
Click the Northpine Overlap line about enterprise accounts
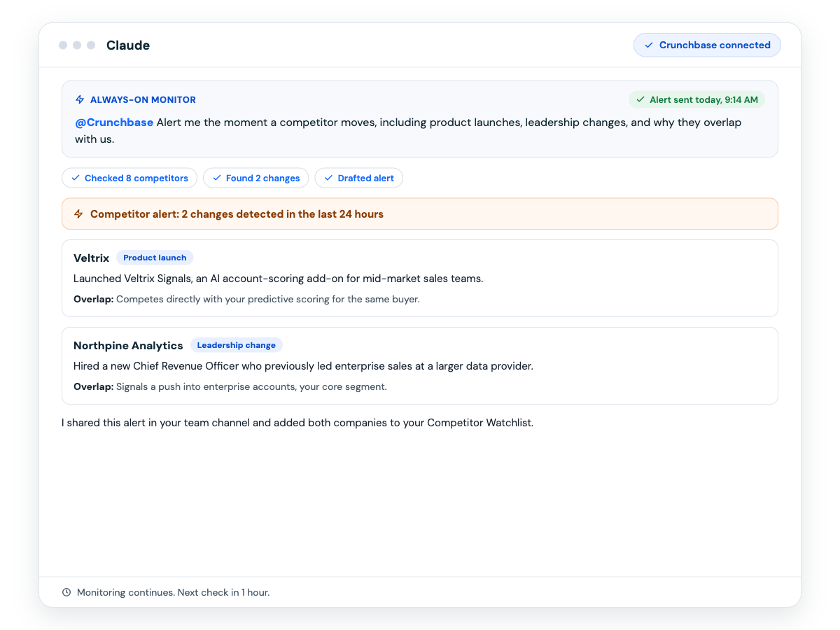230,386
